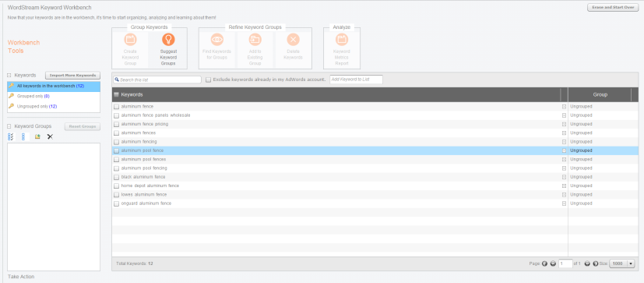Click the small square icon in 'black aluminum fence' row

pos(564,177)
